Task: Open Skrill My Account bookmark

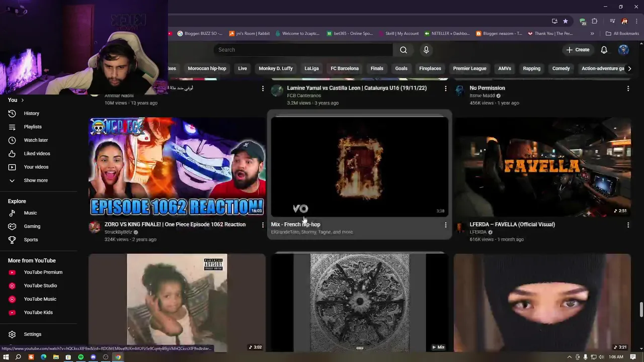Action: click(398, 34)
